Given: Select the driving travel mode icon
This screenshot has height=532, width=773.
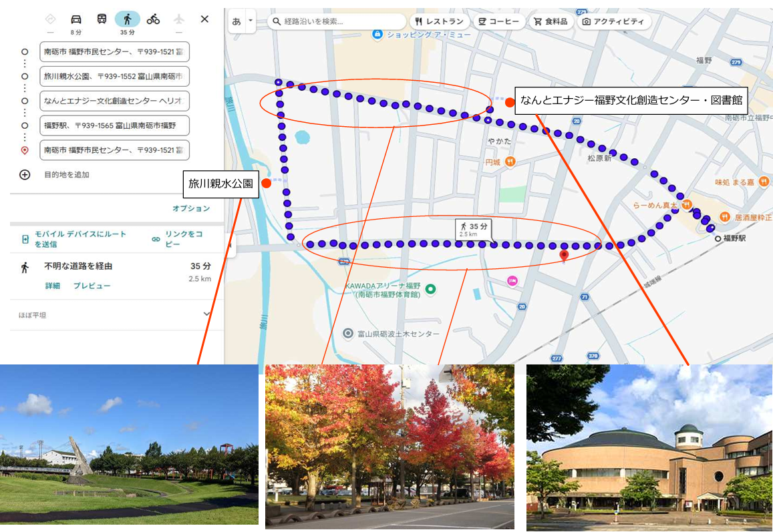Looking at the screenshot, I should [x=76, y=20].
